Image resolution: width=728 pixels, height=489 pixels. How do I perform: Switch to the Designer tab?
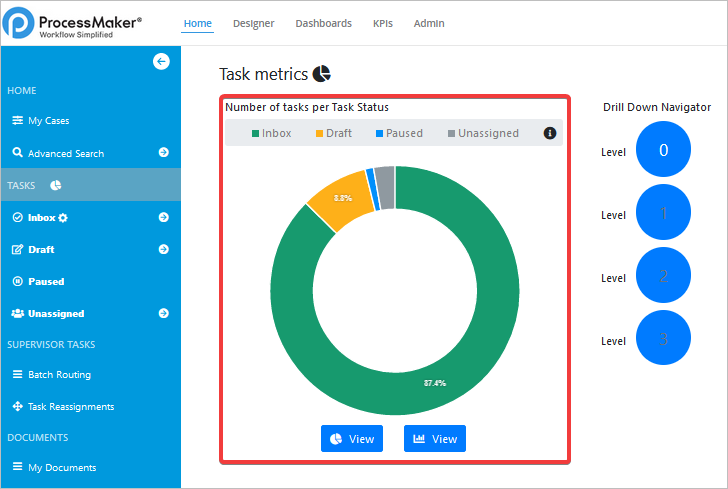(x=253, y=23)
